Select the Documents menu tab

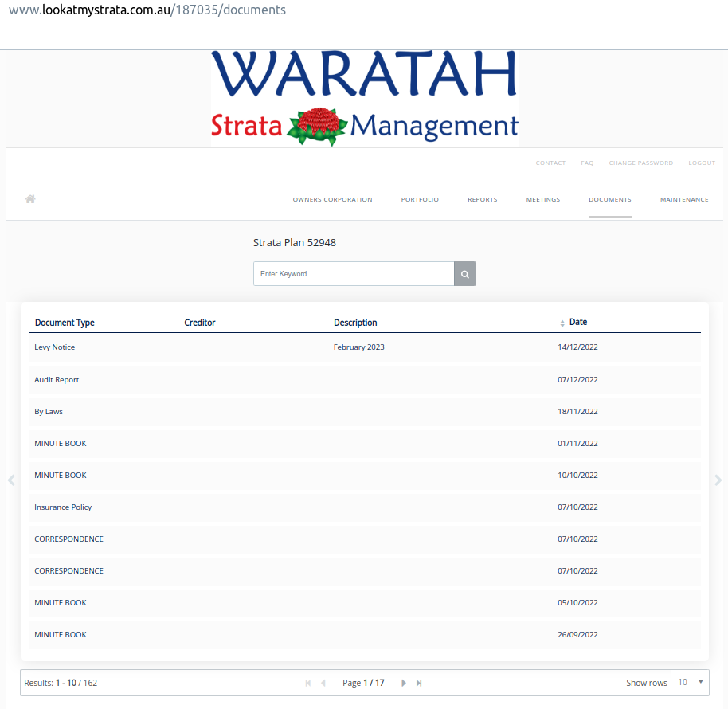(610, 200)
